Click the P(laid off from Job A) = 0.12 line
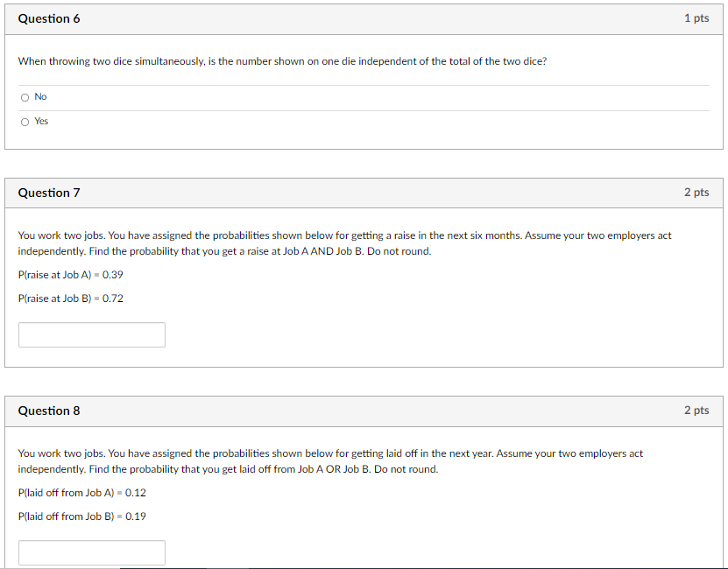728x569 pixels. coord(82,493)
